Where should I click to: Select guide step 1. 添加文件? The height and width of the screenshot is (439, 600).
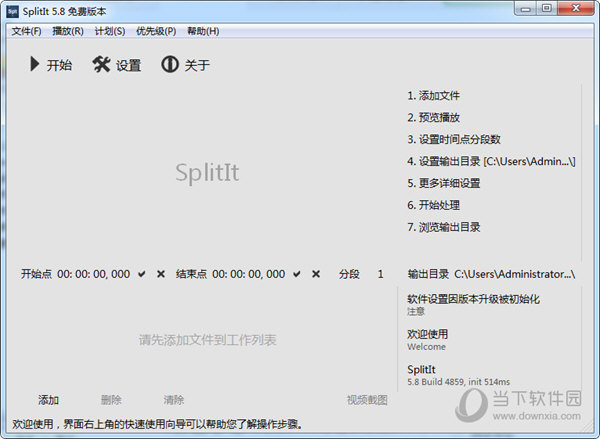(x=434, y=96)
